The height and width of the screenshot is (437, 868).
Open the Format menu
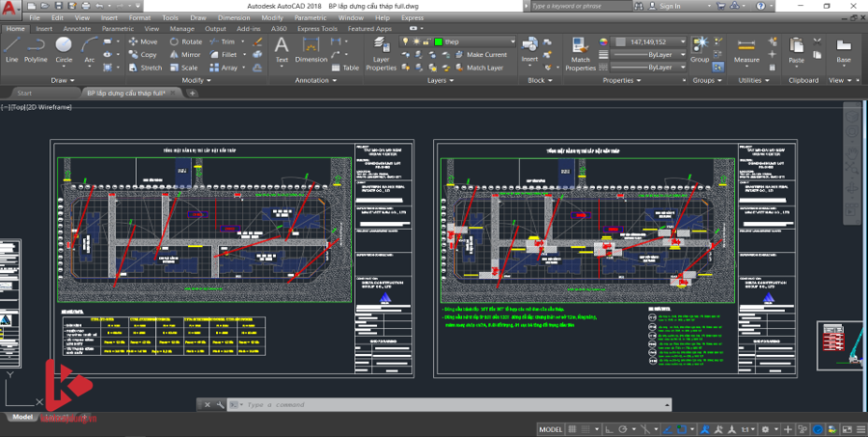[x=140, y=17]
